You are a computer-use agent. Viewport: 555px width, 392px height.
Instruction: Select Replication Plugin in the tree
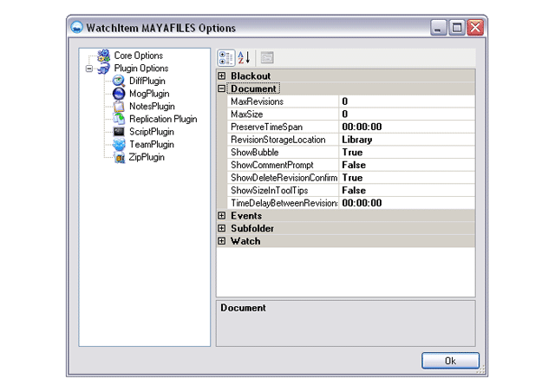pos(163,120)
